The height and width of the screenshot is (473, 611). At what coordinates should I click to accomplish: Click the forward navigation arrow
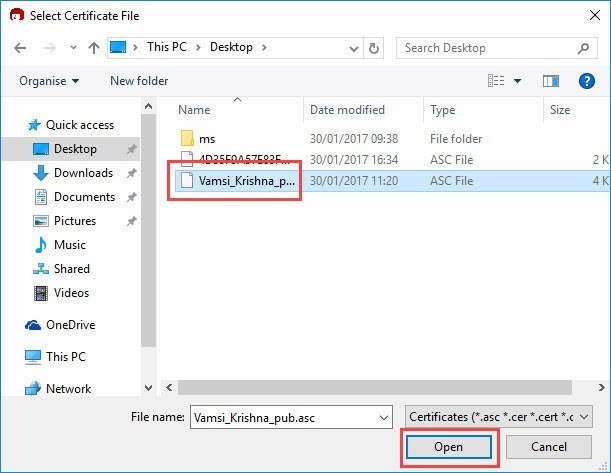pyautogui.click(x=49, y=48)
